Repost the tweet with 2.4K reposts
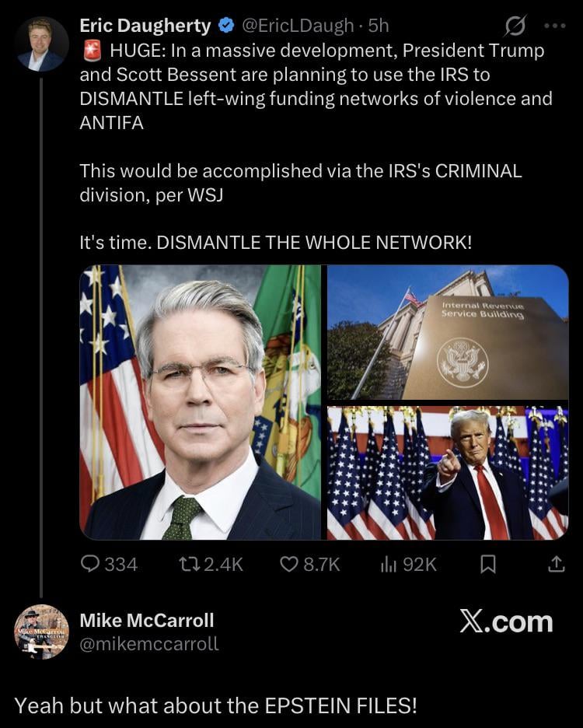 point(211,564)
